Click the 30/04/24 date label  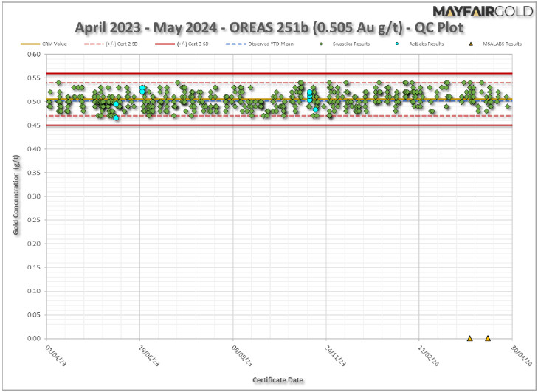point(521,356)
